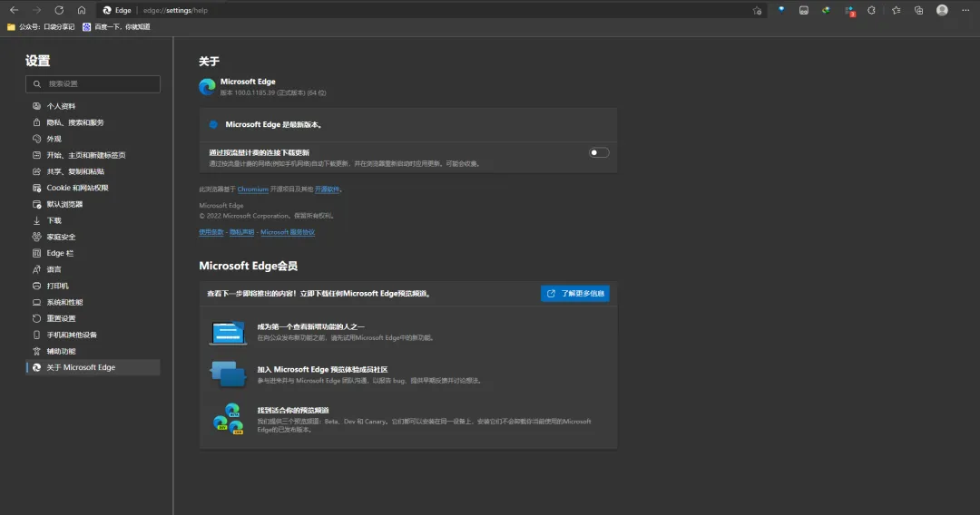Click the chat bubbles illustration beside 加入
980x515 pixels.
coord(228,374)
